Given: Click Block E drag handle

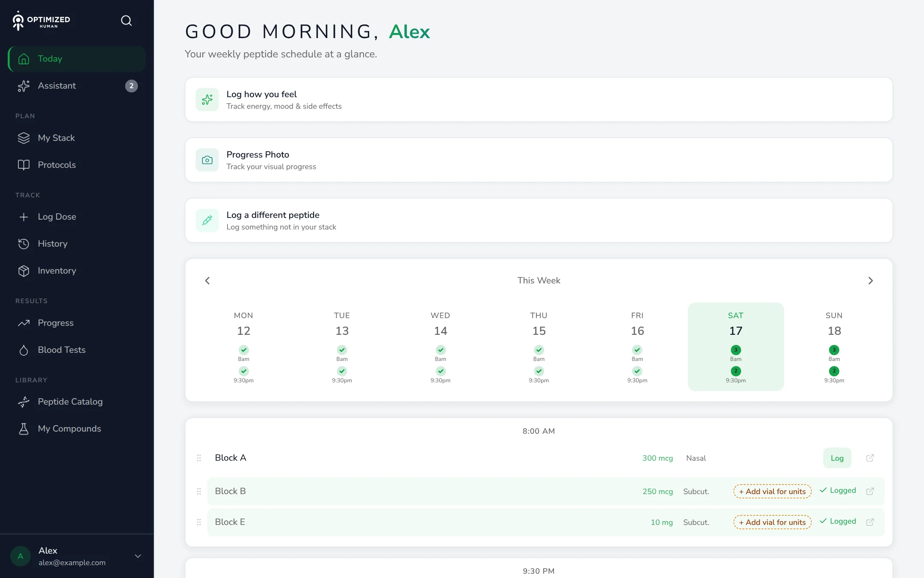Looking at the screenshot, I should tap(199, 522).
